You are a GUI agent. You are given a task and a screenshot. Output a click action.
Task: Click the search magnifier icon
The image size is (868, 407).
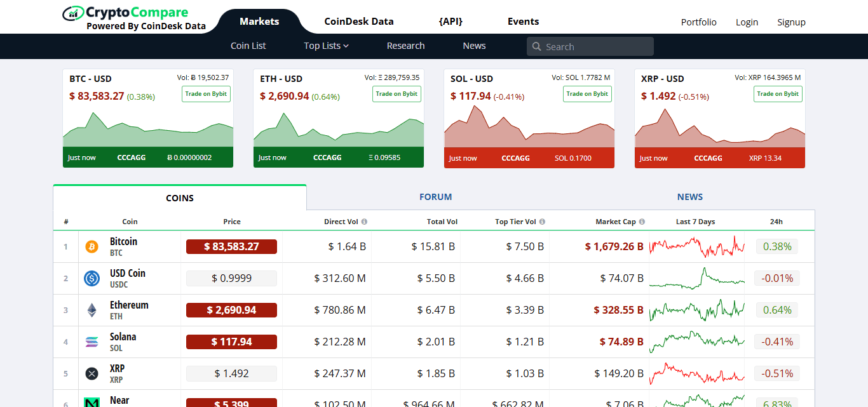[537, 46]
